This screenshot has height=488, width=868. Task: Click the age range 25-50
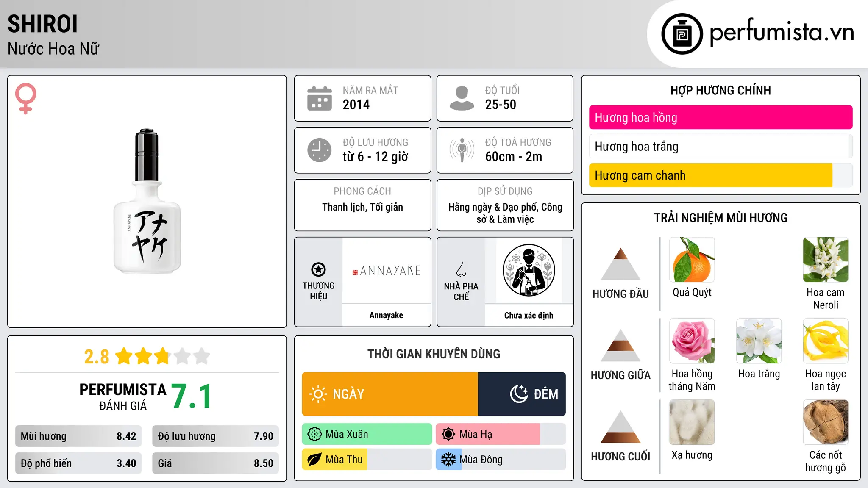point(501,105)
